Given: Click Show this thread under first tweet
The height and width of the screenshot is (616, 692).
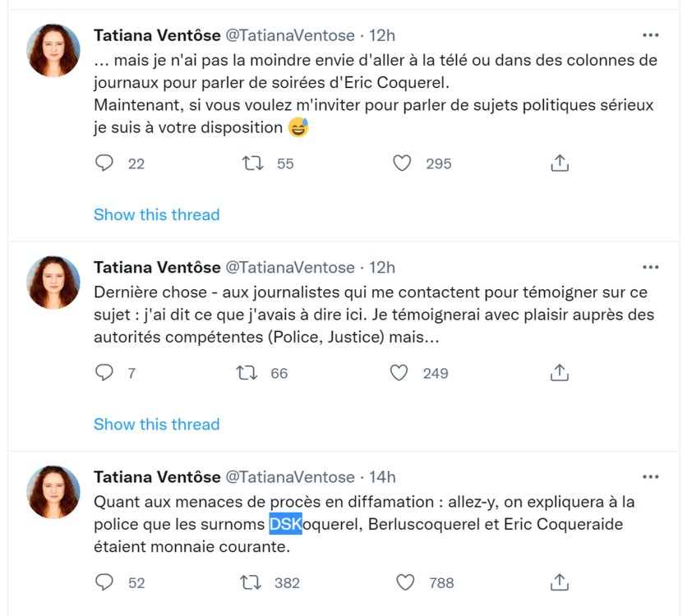Looking at the screenshot, I should click(x=156, y=214).
